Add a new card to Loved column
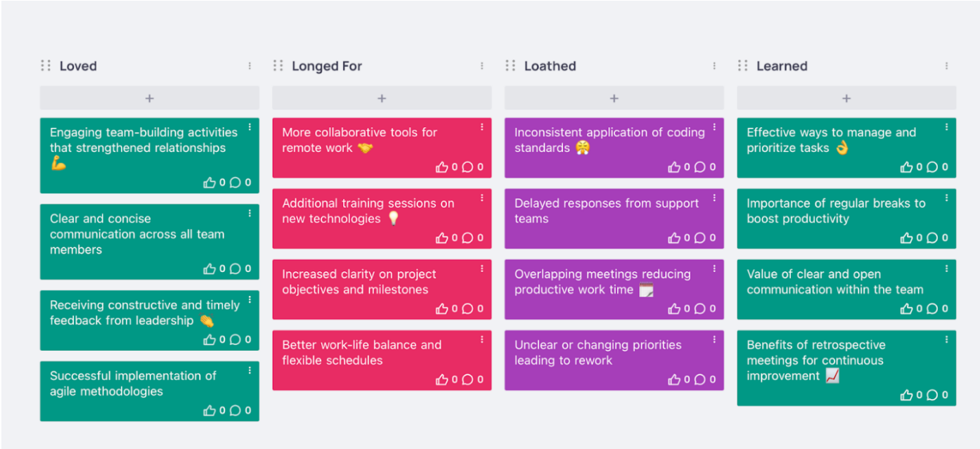 tap(149, 98)
